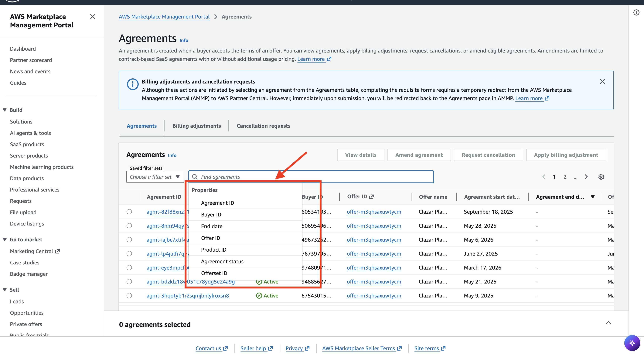Click the banner info circle icon
644x360 pixels.
[x=132, y=84]
